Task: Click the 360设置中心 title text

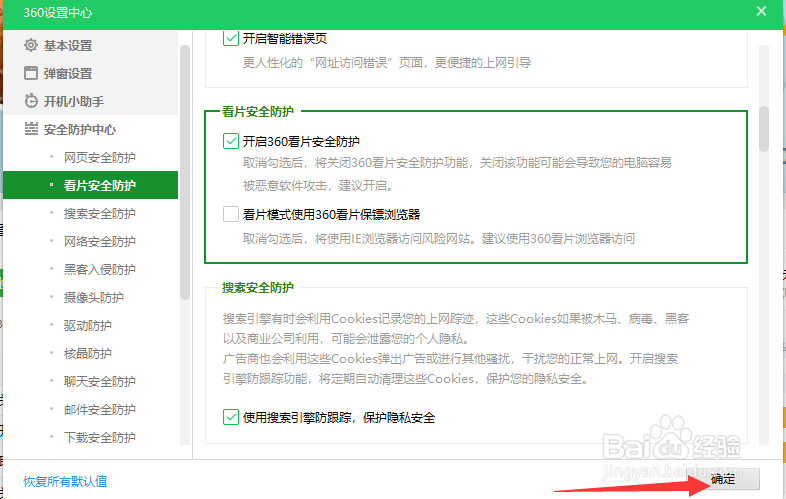Action: click(x=58, y=13)
